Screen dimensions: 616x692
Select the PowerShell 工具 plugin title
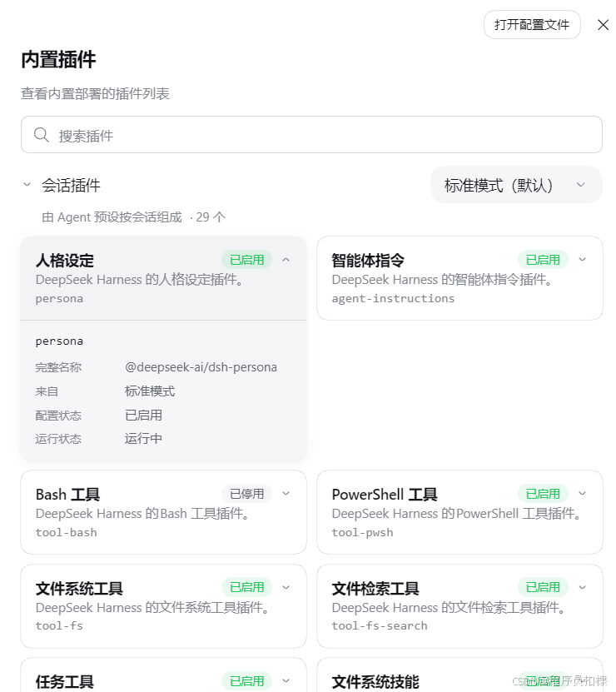[385, 495]
